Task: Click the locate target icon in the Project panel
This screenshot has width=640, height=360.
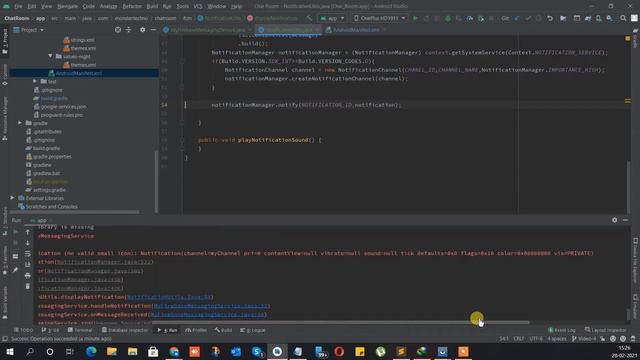Action: pos(118,30)
